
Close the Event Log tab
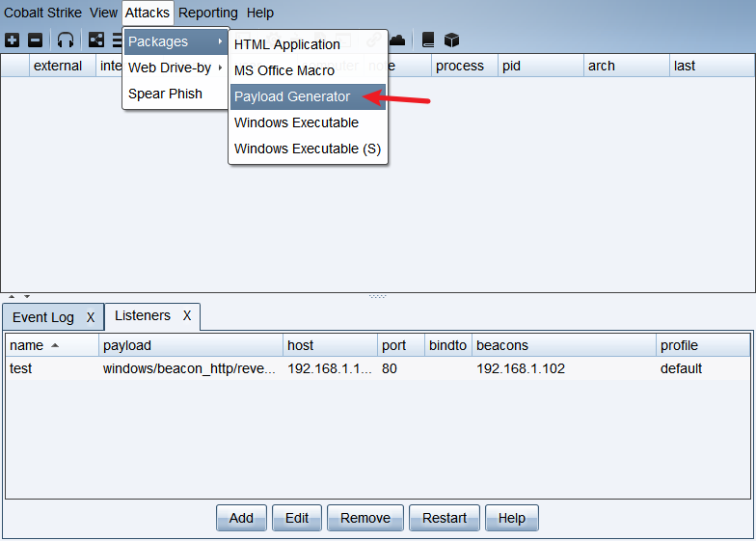(x=91, y=317)
